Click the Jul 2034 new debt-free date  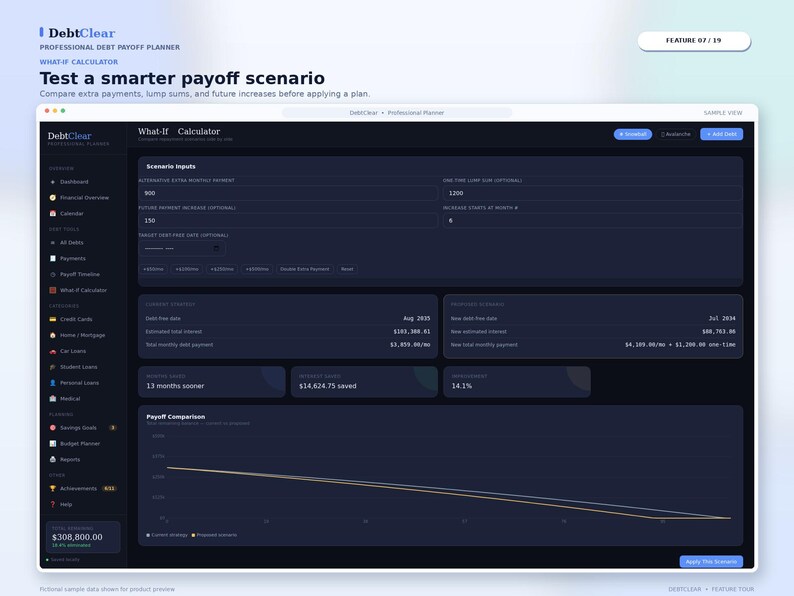(x=722, y=319)
